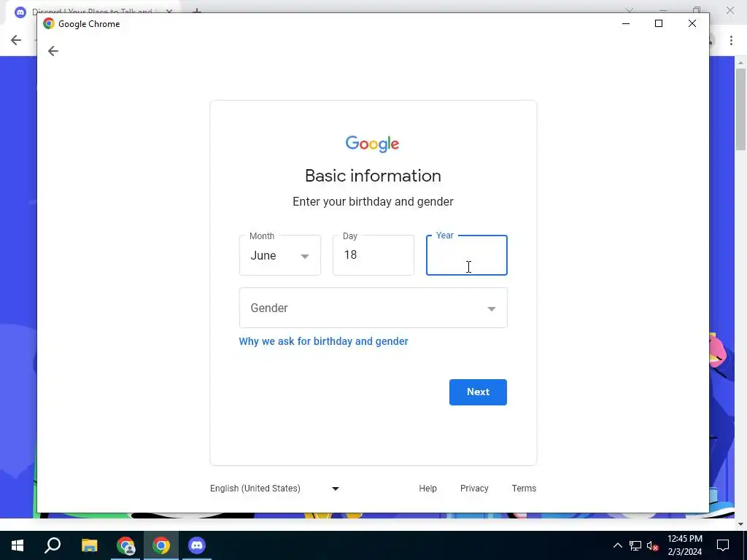
Task: Click the blue Next button
Action: (x=478, y=392)
